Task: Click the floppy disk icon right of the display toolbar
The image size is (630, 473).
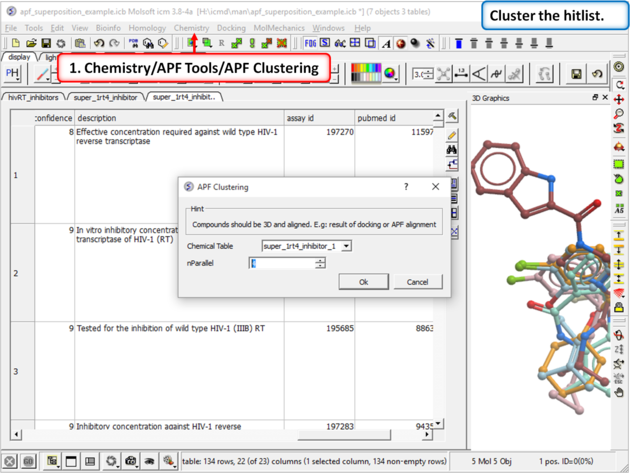Action: point(576,74)
